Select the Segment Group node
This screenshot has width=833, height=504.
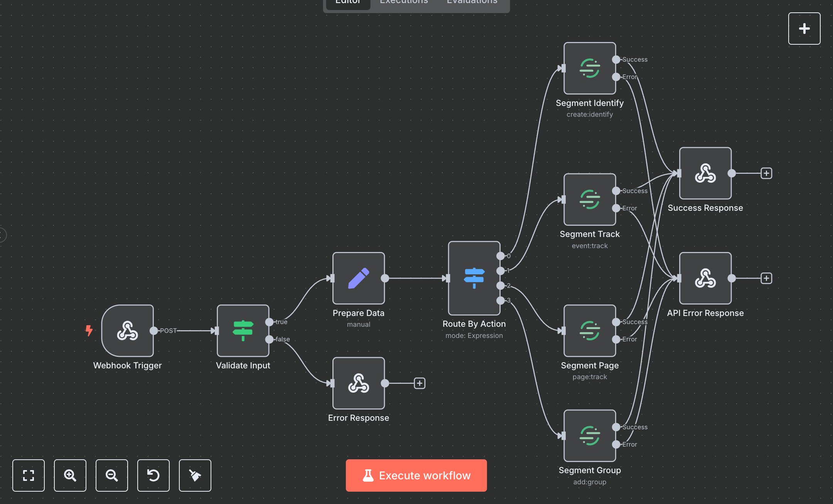click(x=589, y=435)
